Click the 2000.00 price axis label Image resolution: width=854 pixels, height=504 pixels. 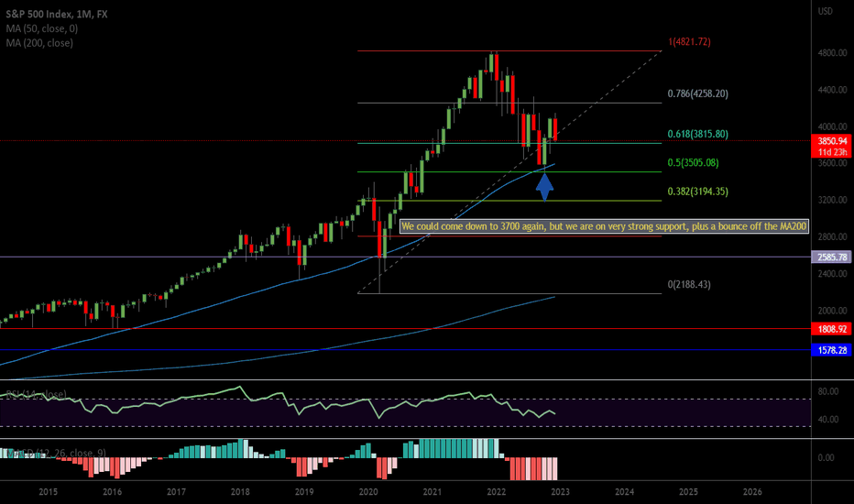832,311
